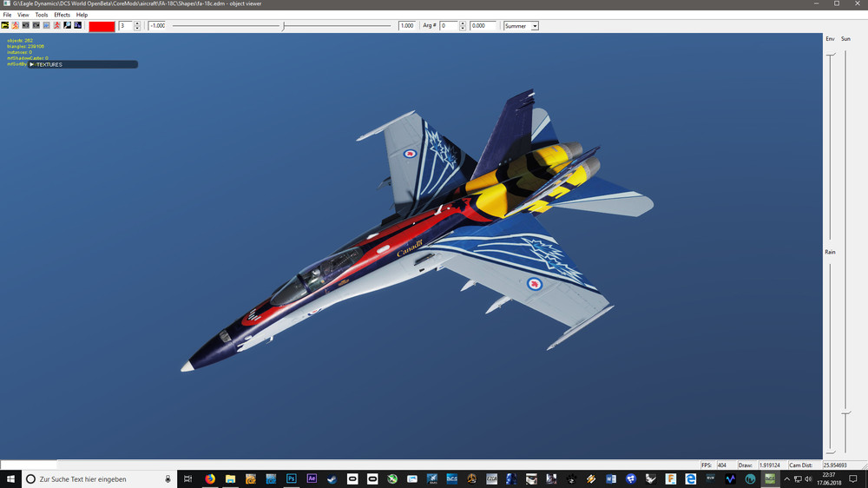Open the Effects menu
The height and width of the screenshot is (488, 868).
[x=62, y=15]
